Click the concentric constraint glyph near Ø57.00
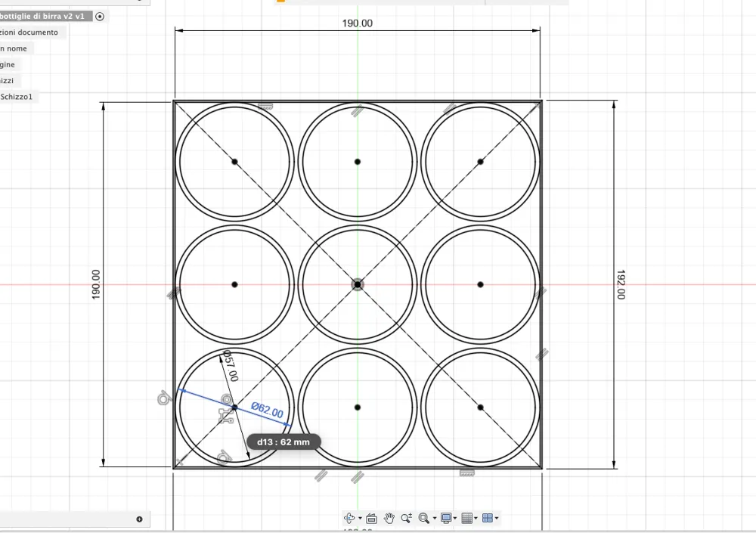Viewport: 756px width, 533px height. [x=227, y=399]
